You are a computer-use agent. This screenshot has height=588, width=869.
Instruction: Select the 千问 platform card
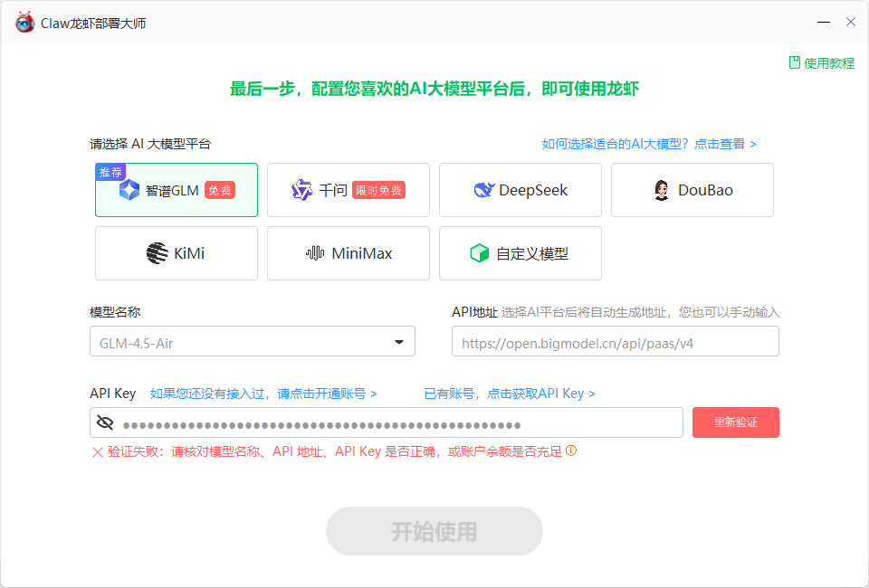[x=348, y=190]
